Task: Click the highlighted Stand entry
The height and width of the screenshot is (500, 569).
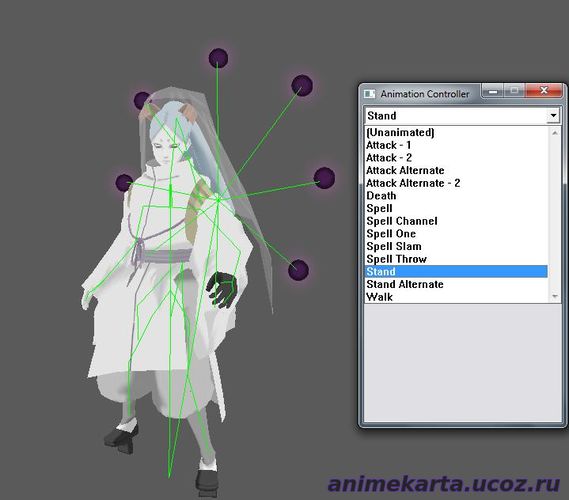Action: pos(456,271)
